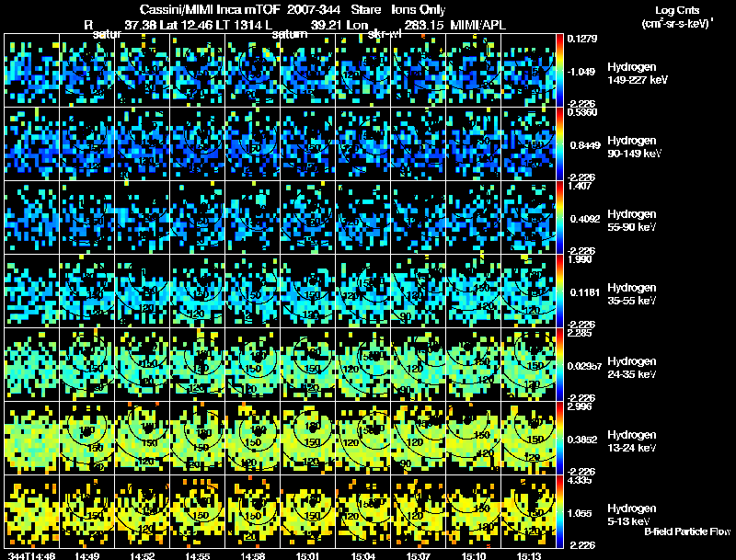This screenshot has width=736, height=560.
Task: Click the color bar beside Hydrogen 5-13 keV
Action: coord(559,512)
